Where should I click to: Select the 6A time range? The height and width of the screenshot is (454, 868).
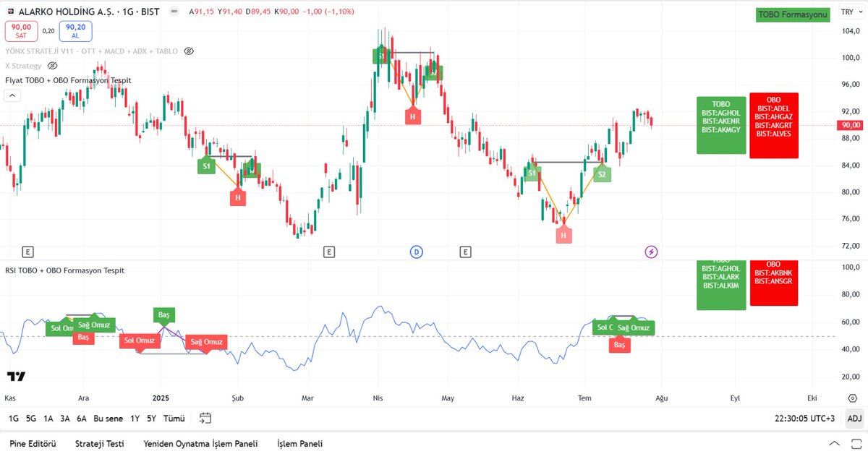(82, 419)
